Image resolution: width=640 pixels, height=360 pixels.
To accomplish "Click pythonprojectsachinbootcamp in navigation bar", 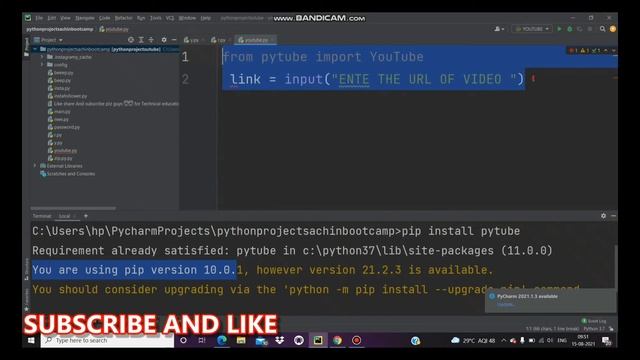I will 60,29.
